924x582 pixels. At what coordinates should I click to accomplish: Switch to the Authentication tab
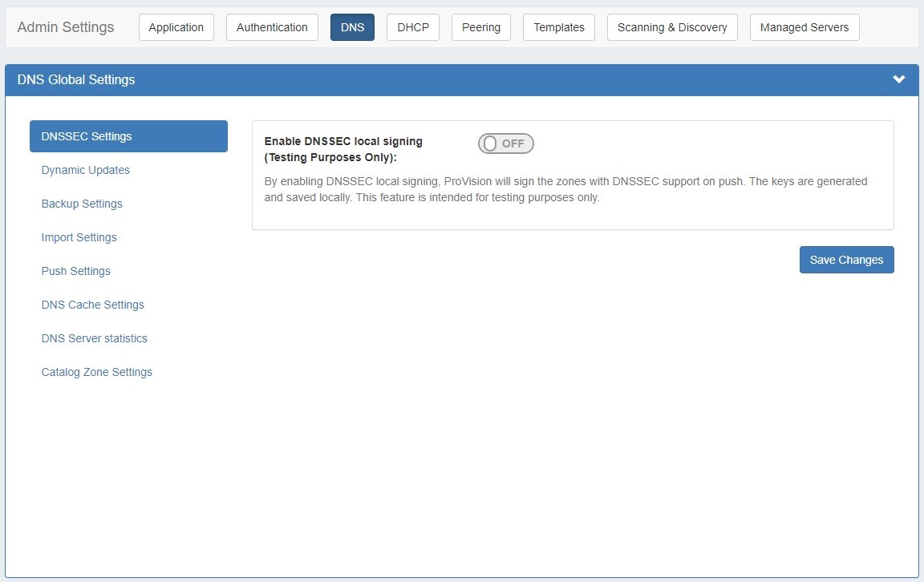pos(272,27)
